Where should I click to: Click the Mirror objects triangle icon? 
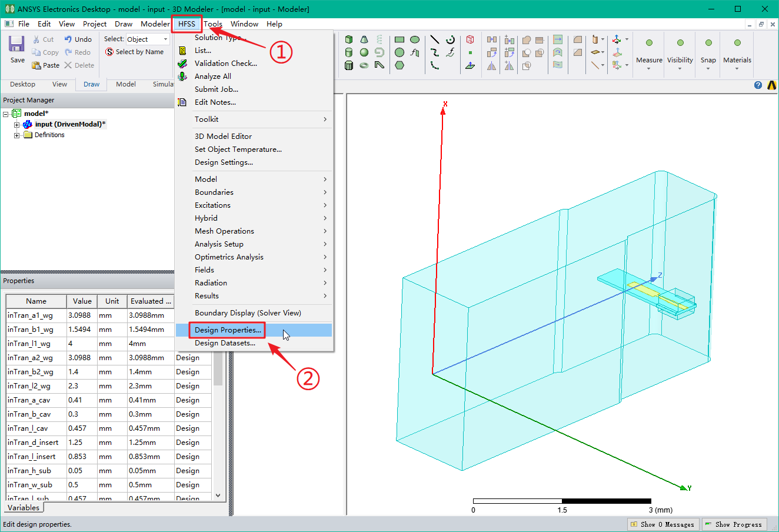click(492, 65)
